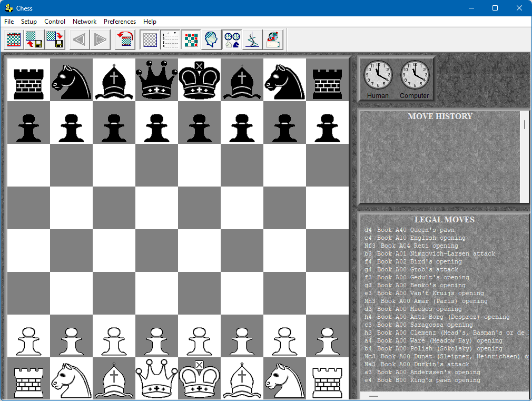
Task: Click the 'Na3 Durkin's attack' move
Action: pos(417,364)
